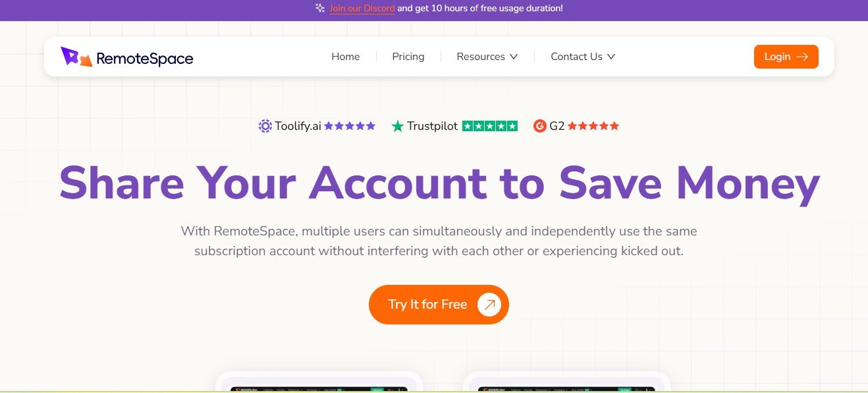Click the Trustpilot green star rating

click(x=490, y=126)
